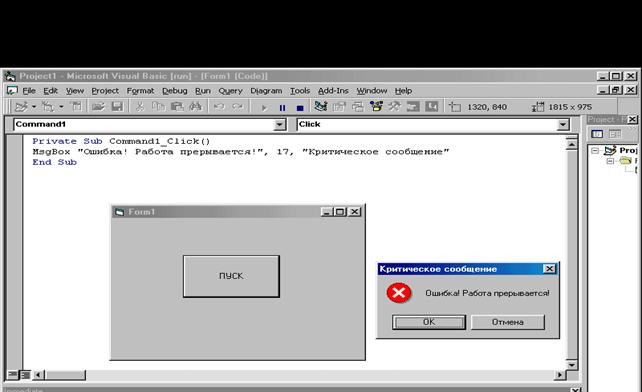Click the Visual Component Manager icon
This screenshot has height=392, width=642.
pyautogui.click(x=432, y=106)
